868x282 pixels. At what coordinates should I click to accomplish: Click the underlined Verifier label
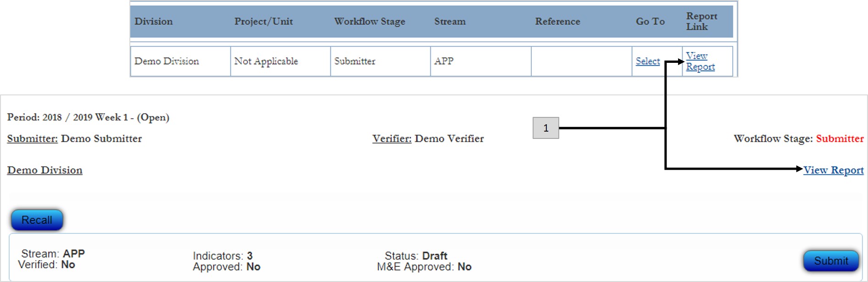[x=391, y=138]
